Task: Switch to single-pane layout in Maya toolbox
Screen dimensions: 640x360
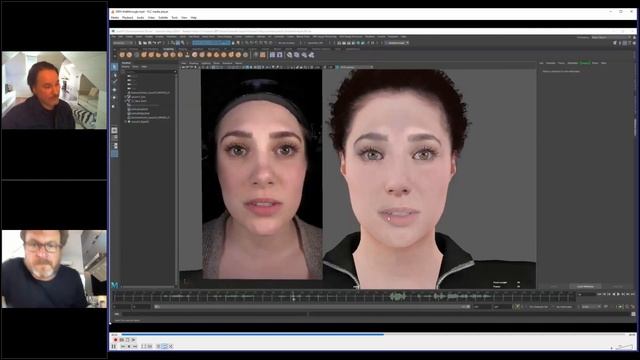Action: coord(114,130)
